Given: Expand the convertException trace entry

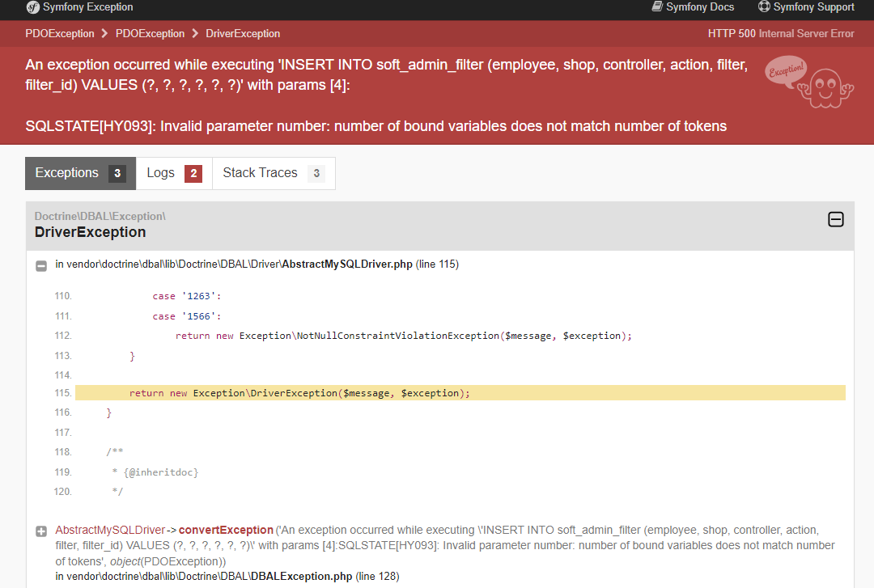Looking at the screenshot, I should coord(41,531).
